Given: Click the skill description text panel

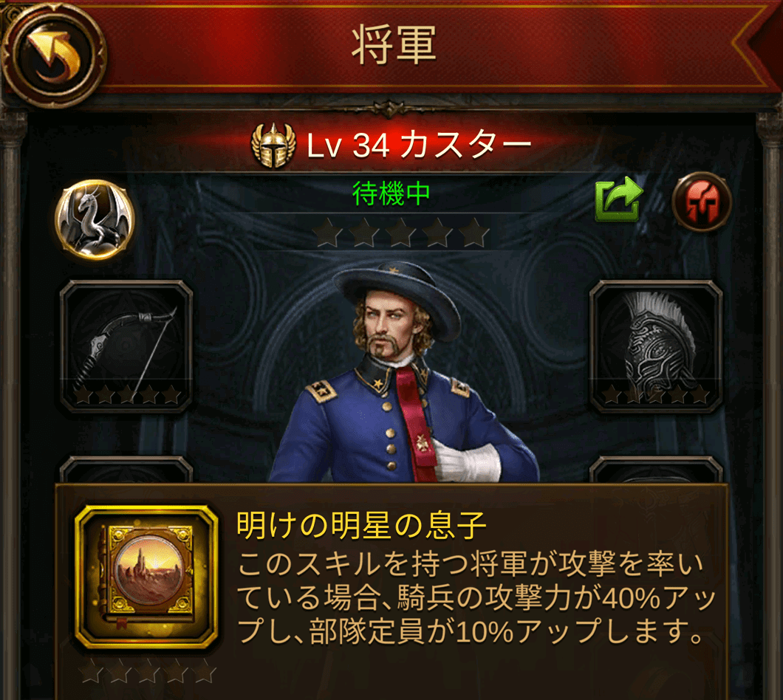Looking at the screenshot, I should (x=471, y=597).
